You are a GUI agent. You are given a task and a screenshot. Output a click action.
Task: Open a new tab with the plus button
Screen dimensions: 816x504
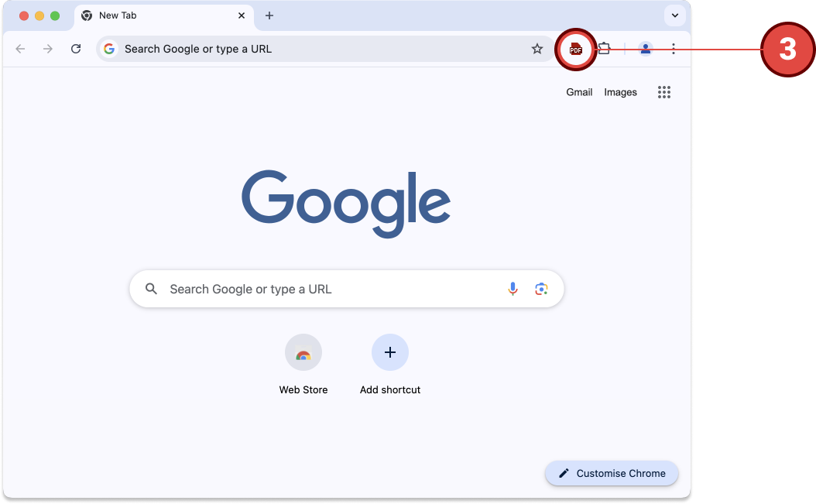click(x=269, y=15)
